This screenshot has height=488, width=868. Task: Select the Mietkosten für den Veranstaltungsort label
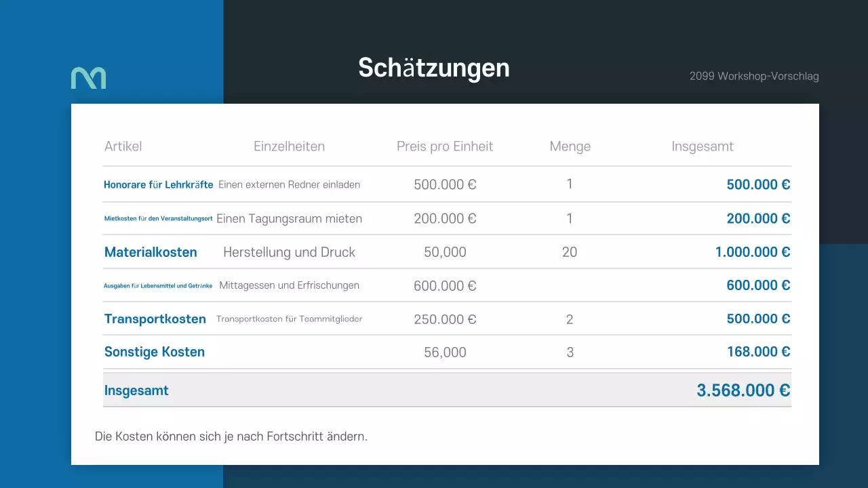click(159, 218)
